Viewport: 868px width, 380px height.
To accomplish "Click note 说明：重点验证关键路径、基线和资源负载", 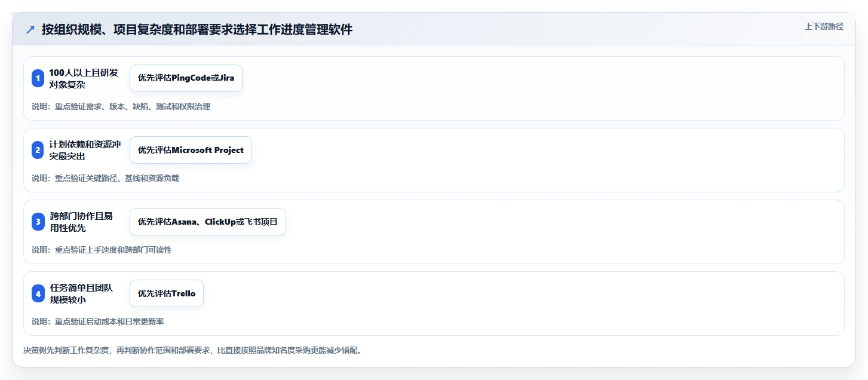I will pos(105,178).
